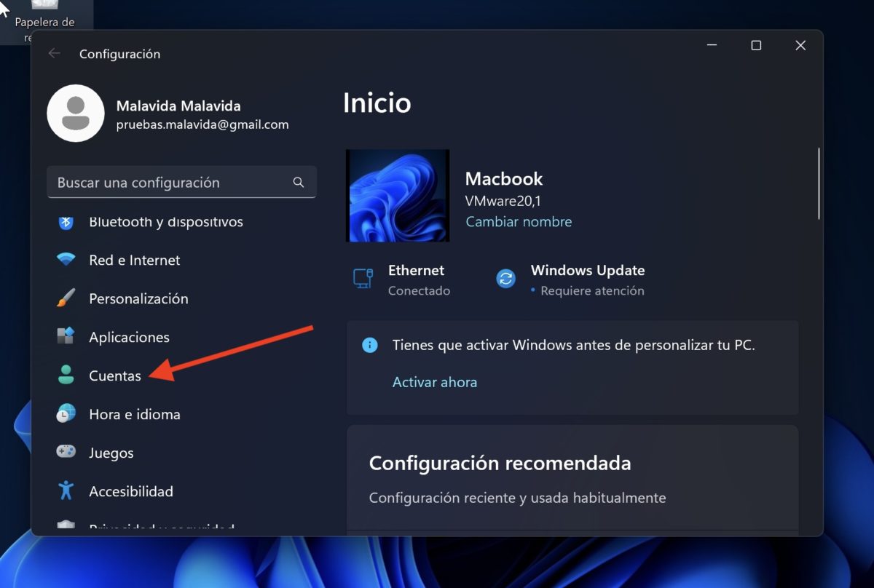Click the Configuración recomendada heading

click(x=500, y=463)
